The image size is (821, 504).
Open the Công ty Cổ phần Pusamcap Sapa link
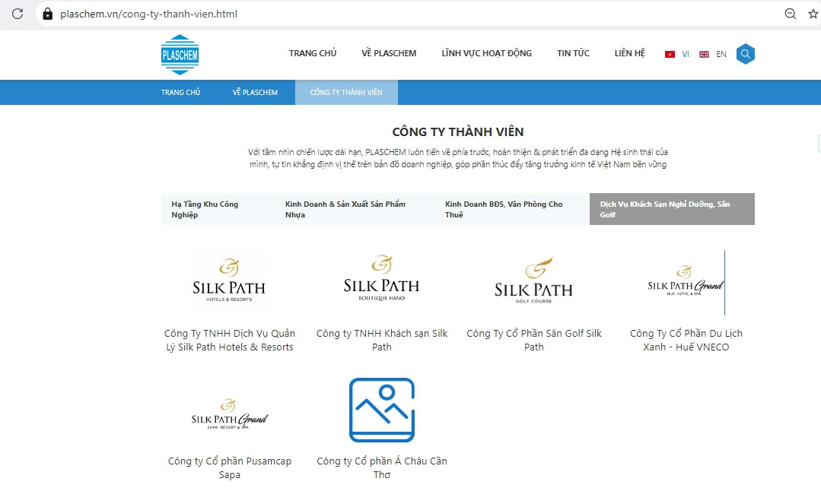[229, 468]
